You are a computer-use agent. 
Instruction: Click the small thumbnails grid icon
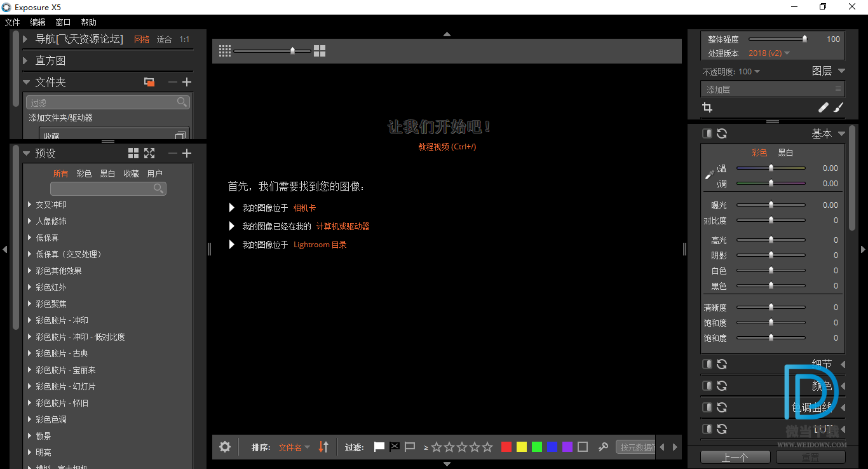coord(224,51)
